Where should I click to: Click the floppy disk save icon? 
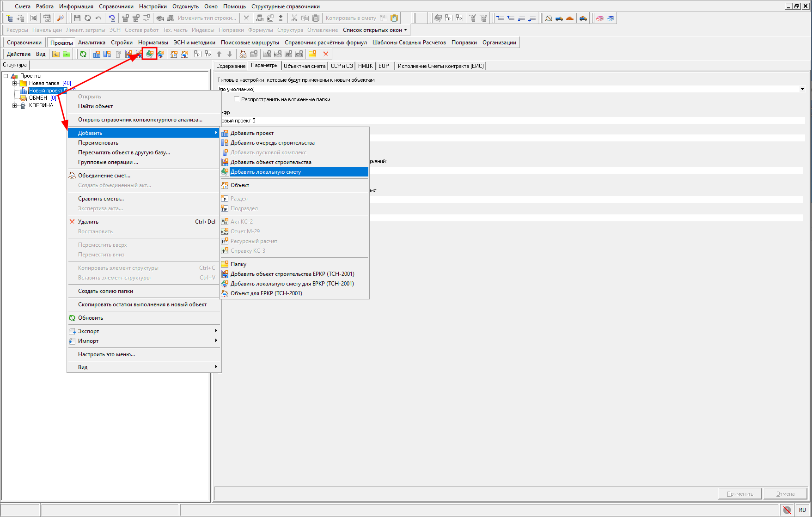coord(77,18)
